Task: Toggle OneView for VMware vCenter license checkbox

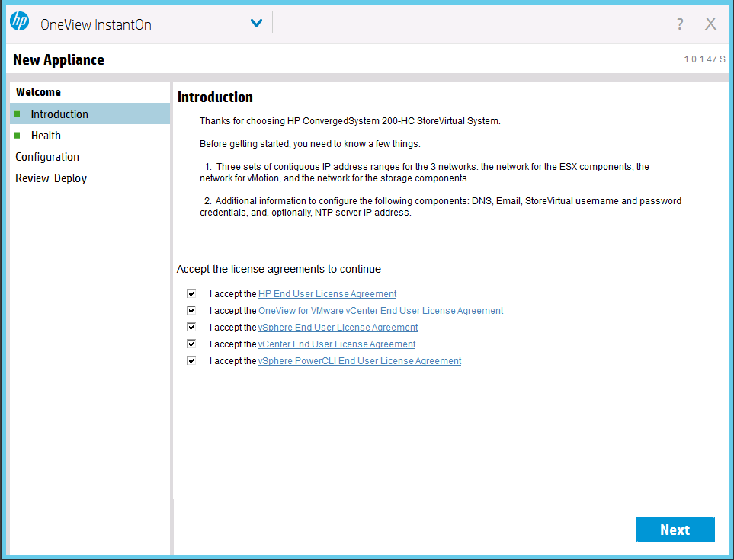Action: click(x=191, y=310)
